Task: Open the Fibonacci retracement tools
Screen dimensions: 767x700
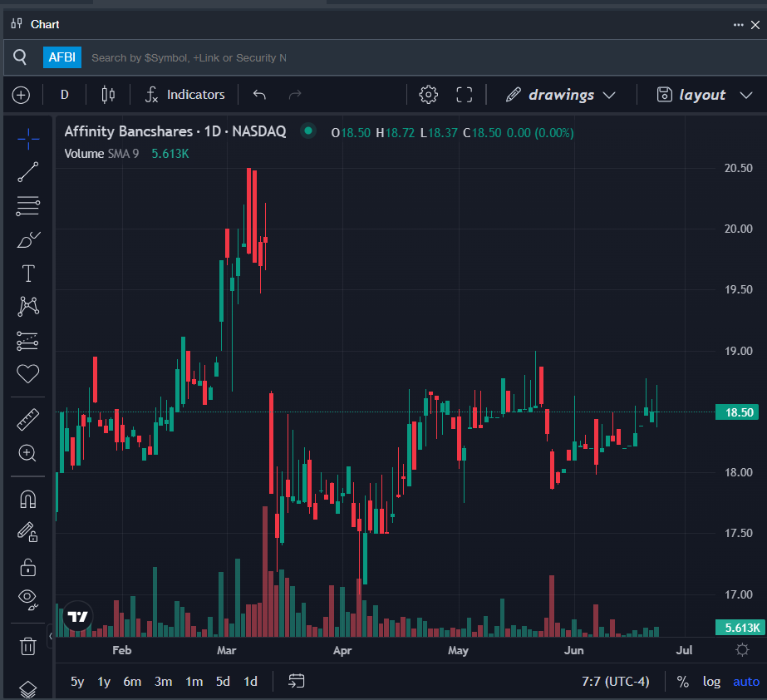Action: (x=28, y=206)
